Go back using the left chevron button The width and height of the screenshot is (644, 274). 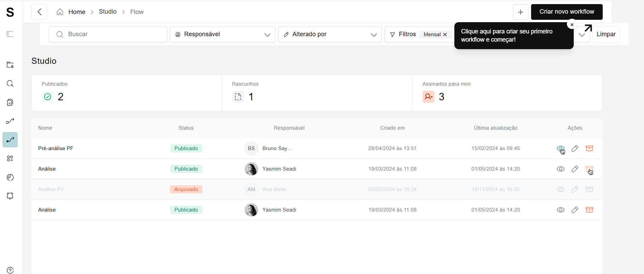pos(39,12)
